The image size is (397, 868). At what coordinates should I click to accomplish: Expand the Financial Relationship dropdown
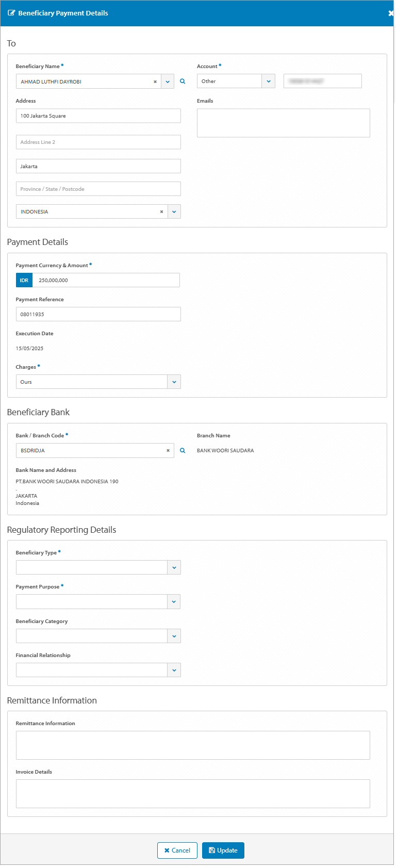174,669
